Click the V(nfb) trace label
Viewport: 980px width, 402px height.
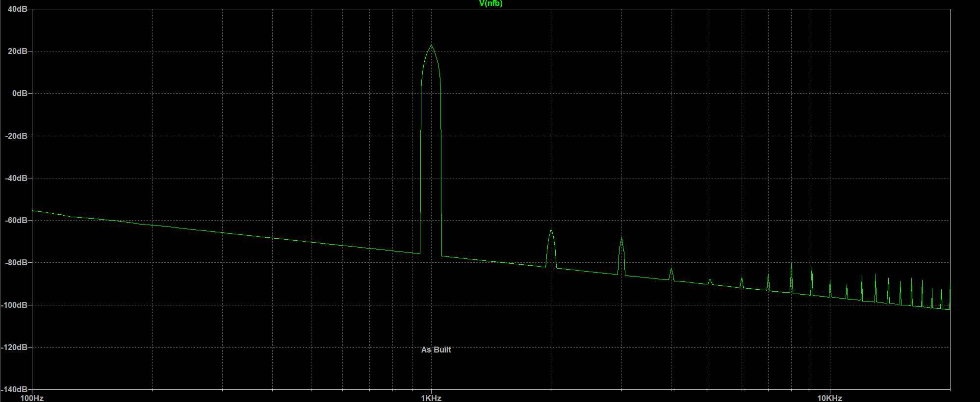pyautogui.click(x=490, y=3)
